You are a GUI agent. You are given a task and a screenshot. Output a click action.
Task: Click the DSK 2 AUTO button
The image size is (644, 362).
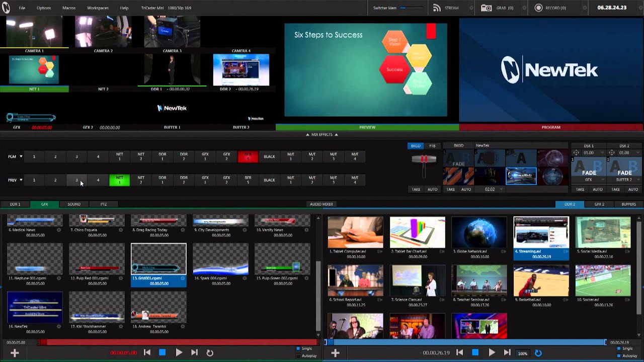pos(633,190)
